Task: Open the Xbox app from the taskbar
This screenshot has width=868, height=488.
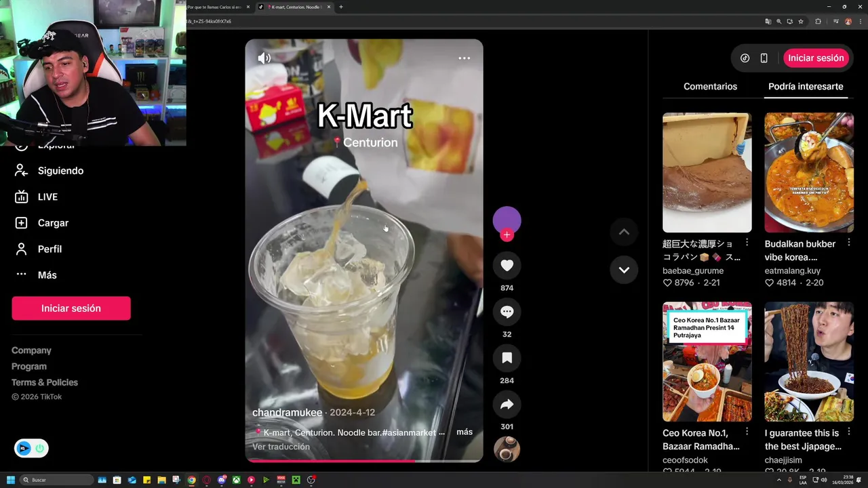Action: tap(237, 480)
